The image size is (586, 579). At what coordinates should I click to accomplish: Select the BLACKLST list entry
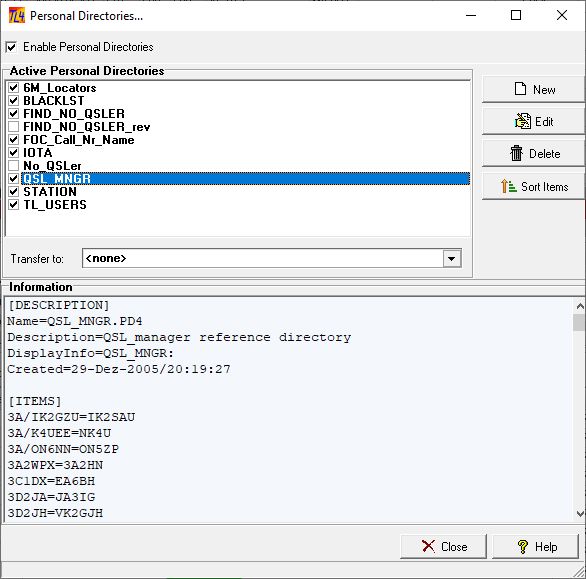tap(54, 101)
